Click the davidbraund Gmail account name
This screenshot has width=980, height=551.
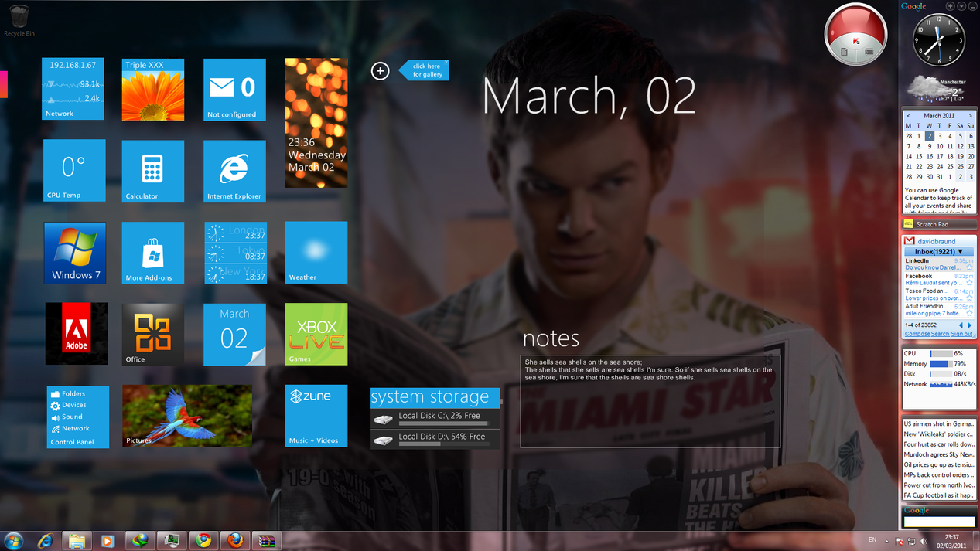click(x=936, y=241)
